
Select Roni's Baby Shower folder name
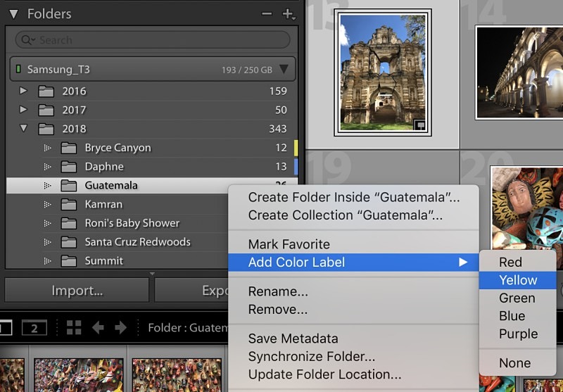point(132,223)
